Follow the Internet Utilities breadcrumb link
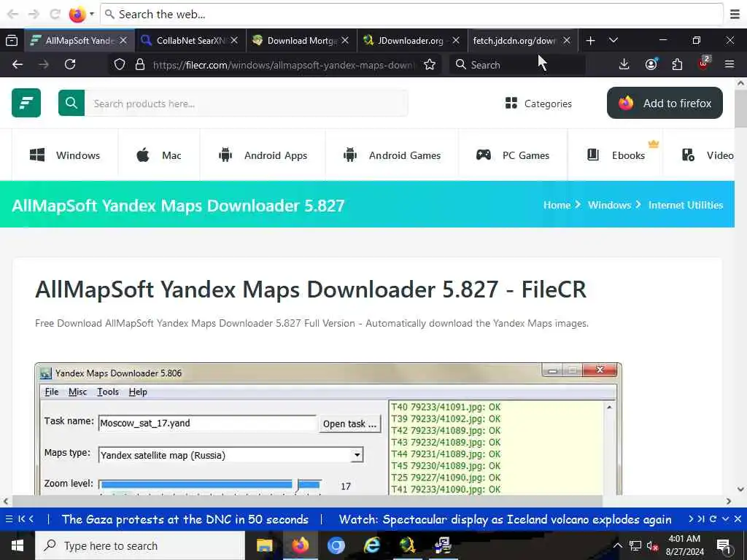Image resolution: width=747 pixels, height=560 pixels. [x=686, y=205]
